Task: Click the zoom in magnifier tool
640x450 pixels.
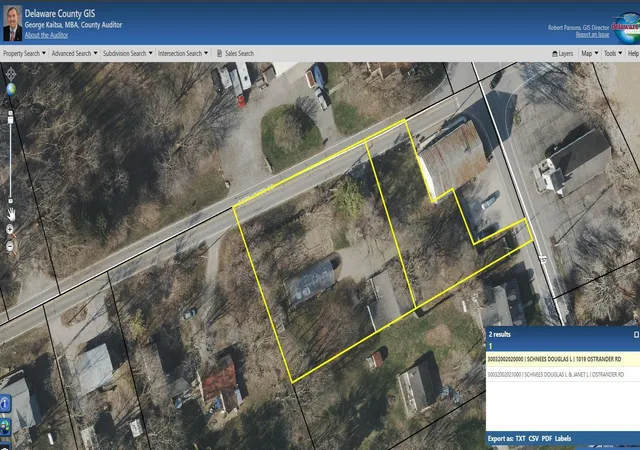Action: 10,231
